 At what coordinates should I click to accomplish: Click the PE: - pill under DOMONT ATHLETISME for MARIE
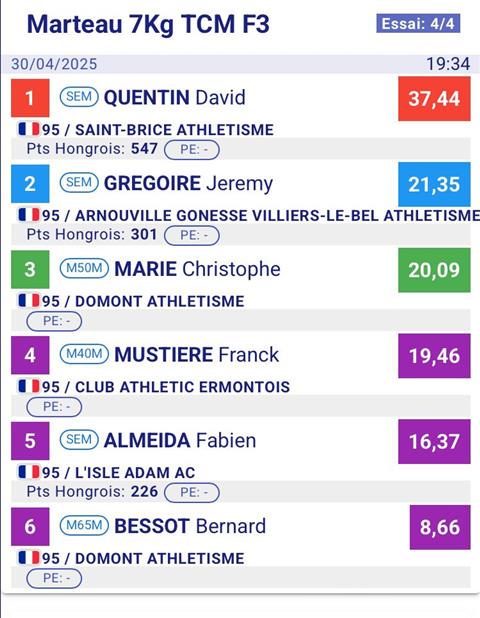54,321
